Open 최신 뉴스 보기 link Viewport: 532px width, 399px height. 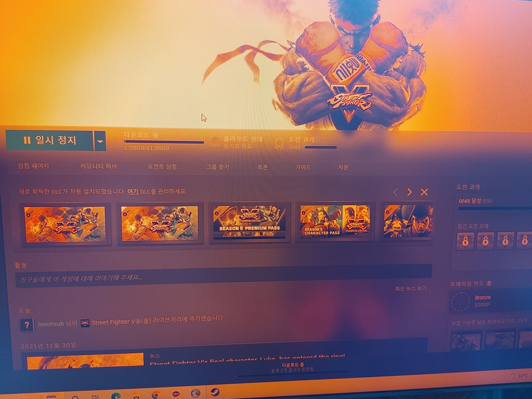point(411,288)
